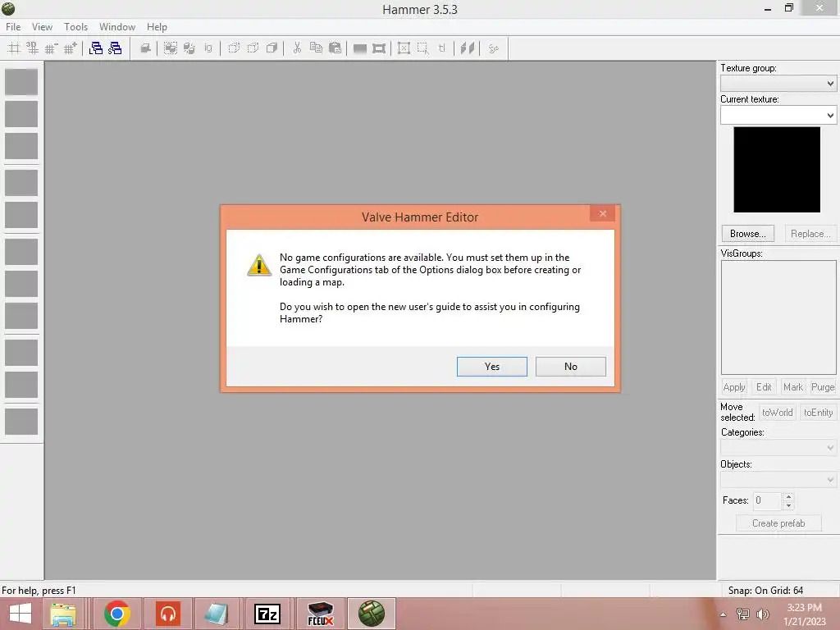Click the Replace... texture button
840x630 pixels.
[810, 234]
